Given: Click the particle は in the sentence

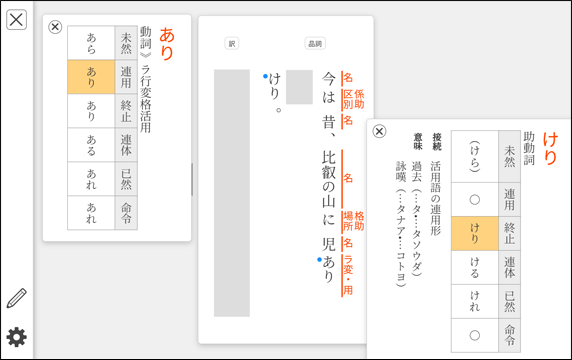Looking at the screenshot, I should [x=329, y=97].
